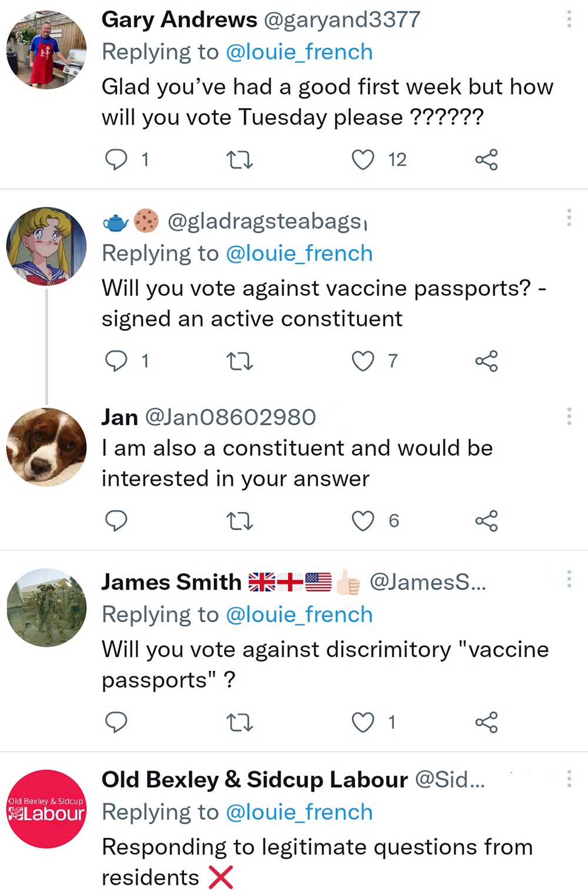Share Jan's constituent reply
The image size is (588, 894).
[486, 521]
